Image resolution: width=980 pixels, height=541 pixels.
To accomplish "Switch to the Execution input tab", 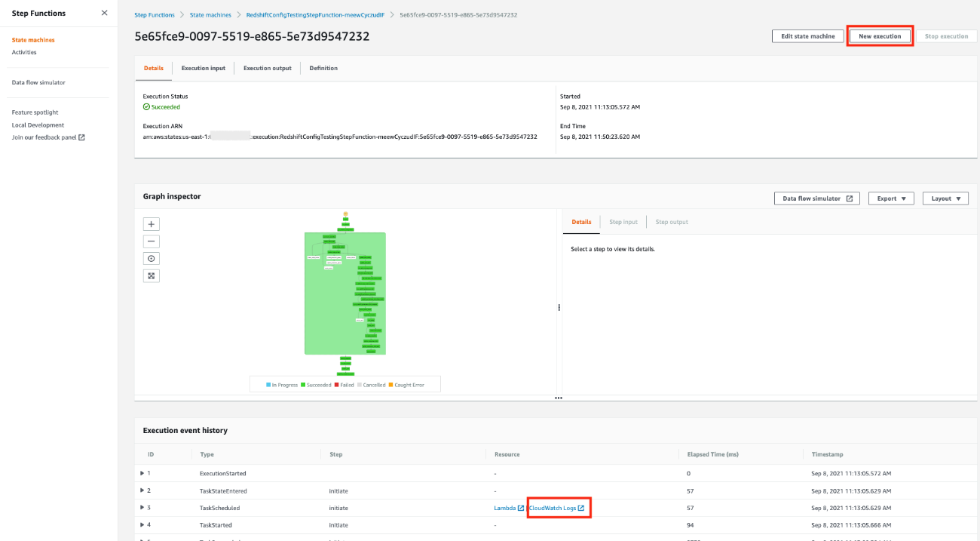I will [203, 68].
